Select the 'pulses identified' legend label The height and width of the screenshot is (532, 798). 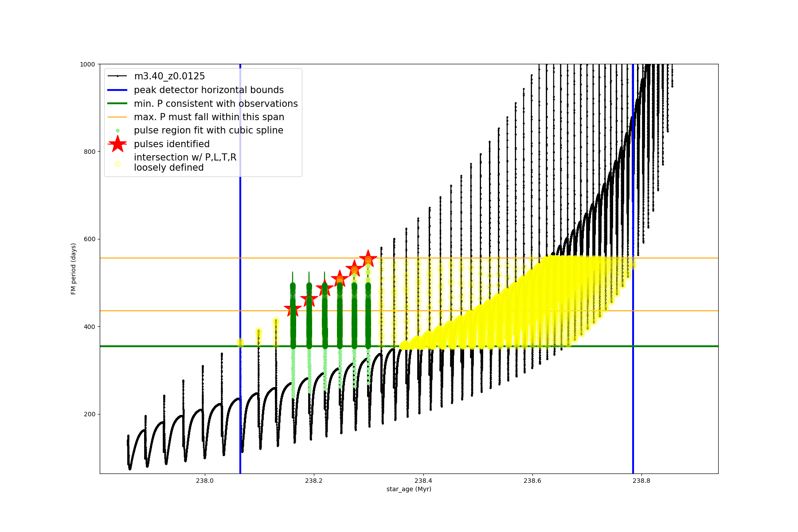172,144
